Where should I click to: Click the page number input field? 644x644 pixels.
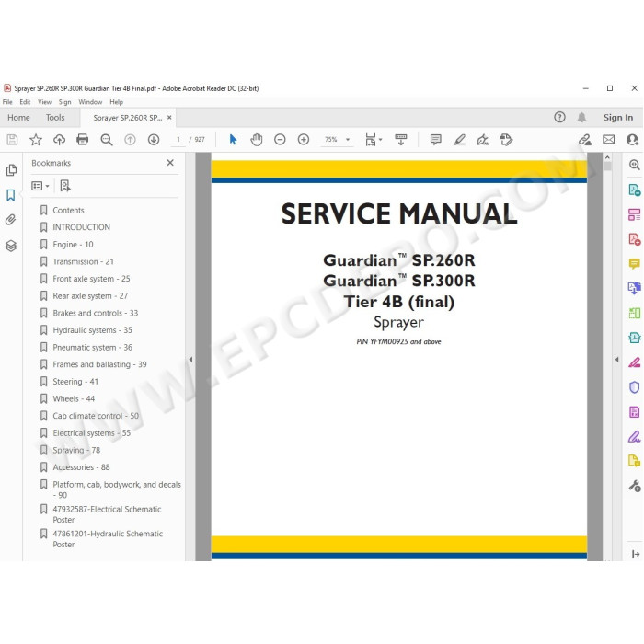tap(178, 140)
